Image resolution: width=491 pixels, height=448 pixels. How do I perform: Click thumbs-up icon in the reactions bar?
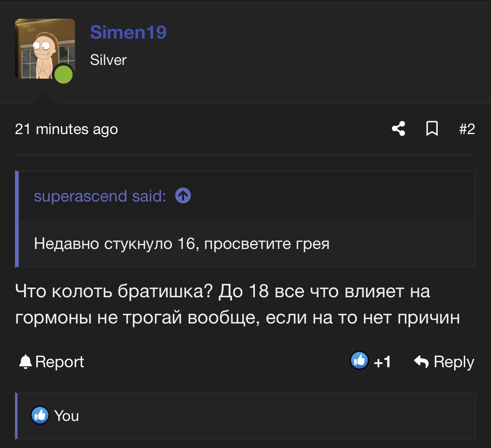[x=40, y=416]
